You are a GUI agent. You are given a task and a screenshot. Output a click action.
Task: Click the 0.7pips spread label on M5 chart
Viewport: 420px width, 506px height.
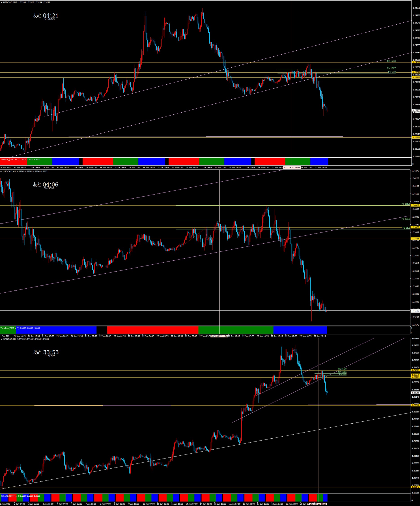pyautogui.click(x=50, y=187)
